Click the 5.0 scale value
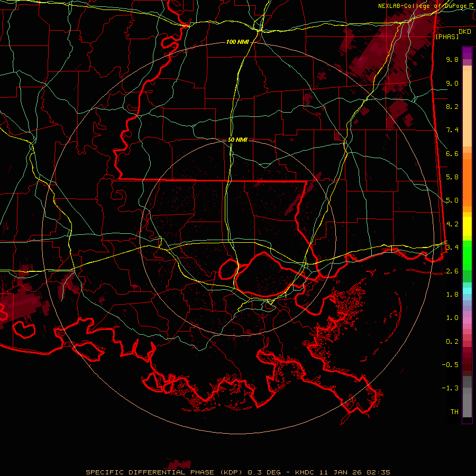The image size is (476, 476). pyautogui.click(x=452, y=200)
